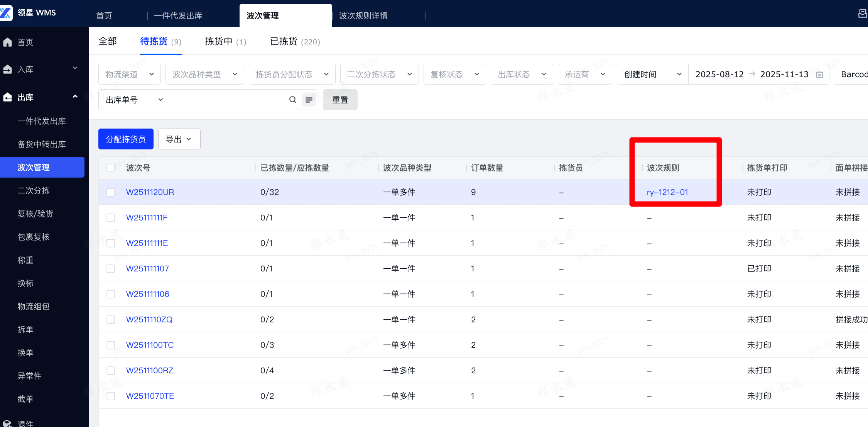Open the 物流渠道 dropdown filter

tap(130, 74)
